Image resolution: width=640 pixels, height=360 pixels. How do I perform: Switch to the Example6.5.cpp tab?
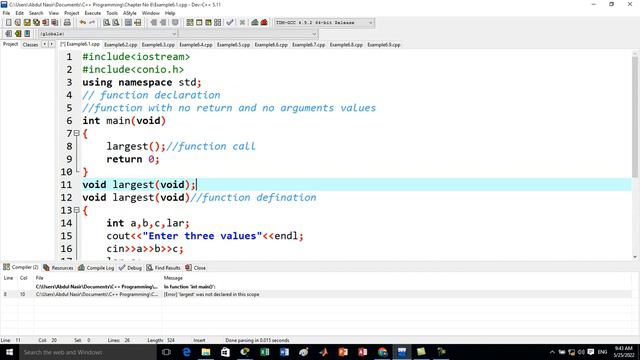[x=233, y=44]
